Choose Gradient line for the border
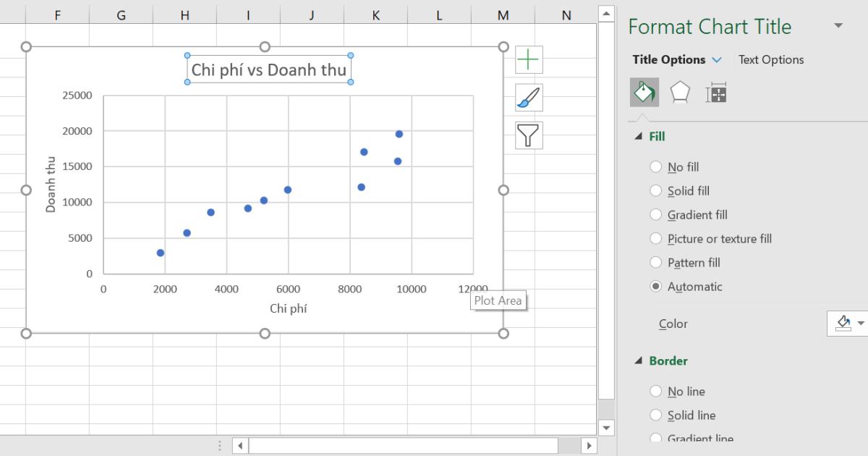 (656, 439)
